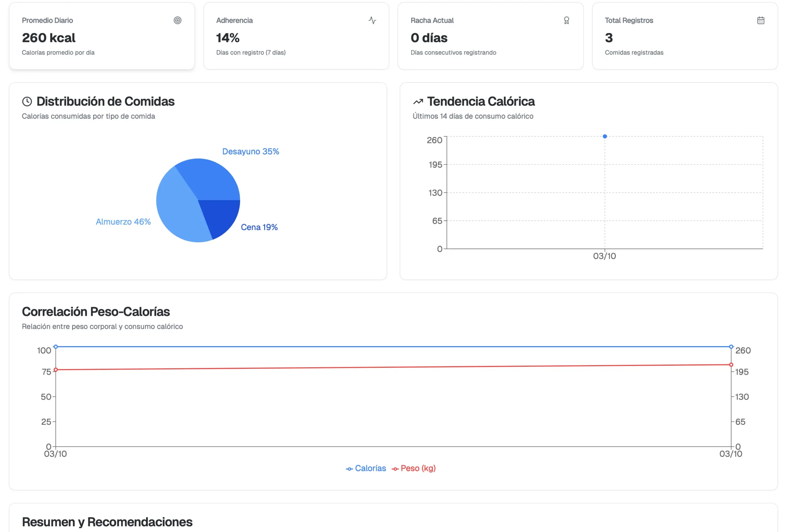Image resolution: width=789 pixels, height=532 pixels.
Task: Click the target icon in Promedio Diario card
Action: pos(178,20)
